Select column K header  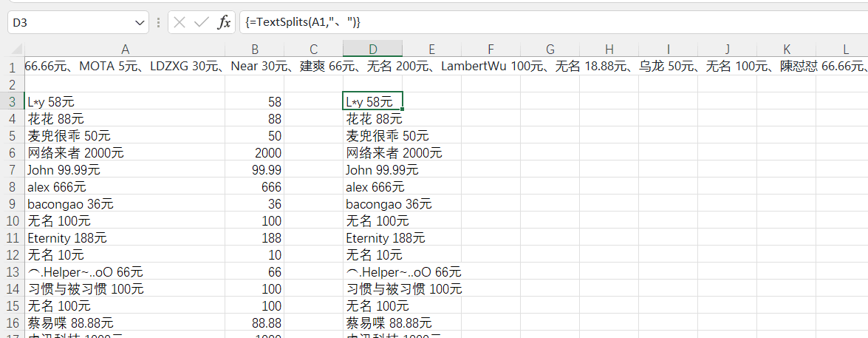coord(787,50)
